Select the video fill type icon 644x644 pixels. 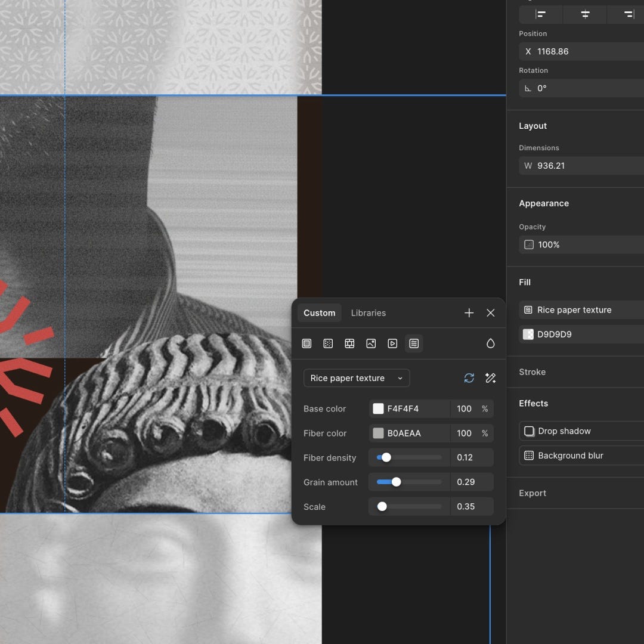tap(392, 343)
